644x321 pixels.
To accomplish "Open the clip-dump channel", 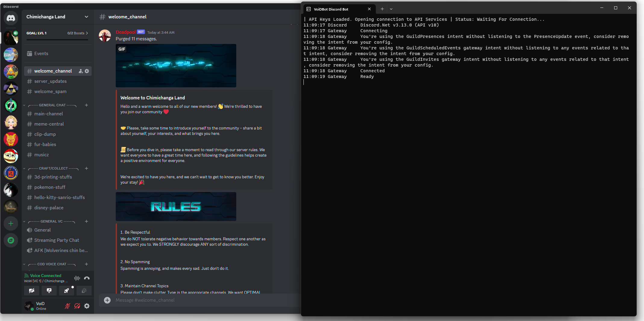I will (x=58, y=134).
